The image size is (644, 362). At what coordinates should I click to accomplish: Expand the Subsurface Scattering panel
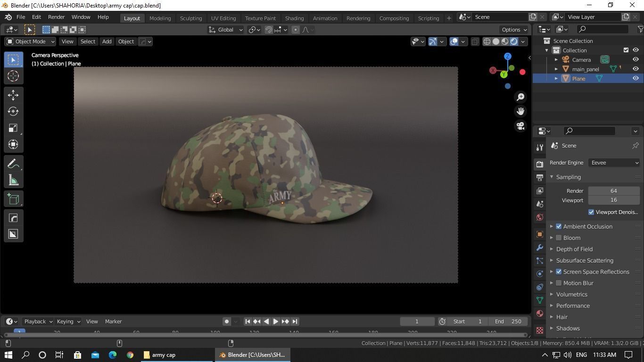(585, 261)
